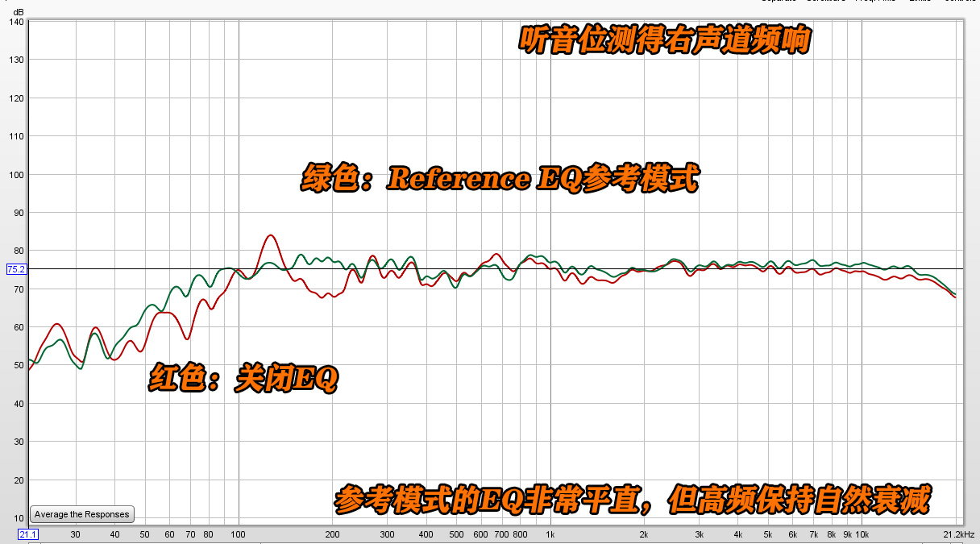The width and height of the screenshot is (980, 544).
Task: Click the green Reference EQ legend text
Action: 504,177
